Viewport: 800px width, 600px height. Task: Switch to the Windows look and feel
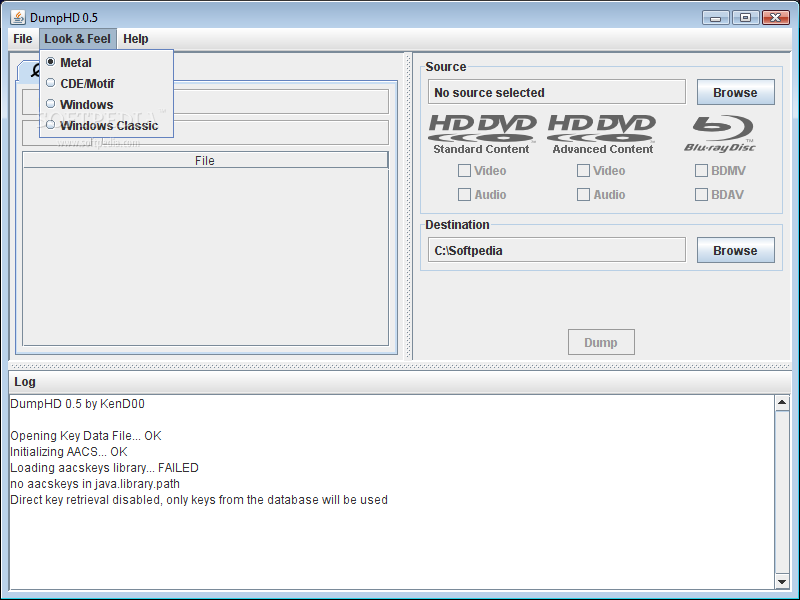pyautogui.click(x=106, y=104)
